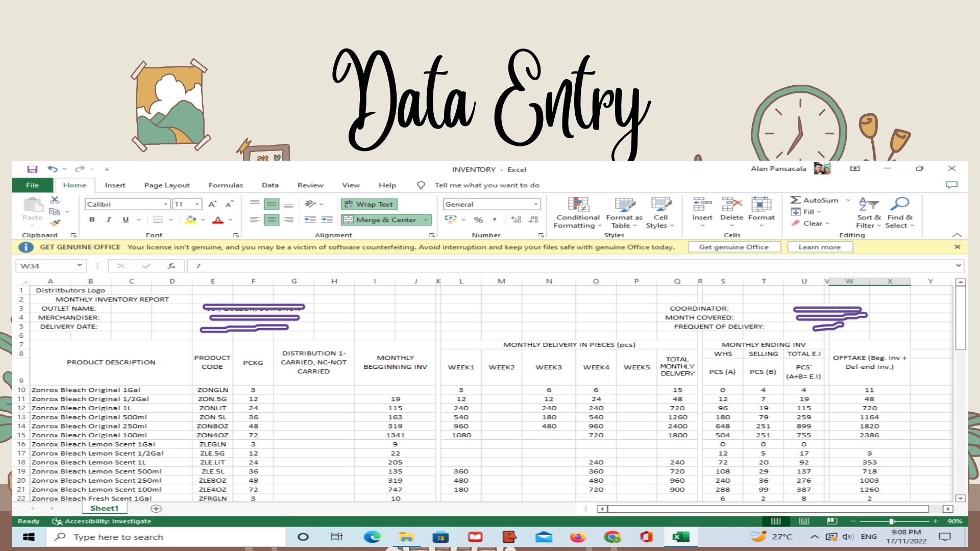Click the Get genuine Office button
Screen dimensions: 980x551
733,247
